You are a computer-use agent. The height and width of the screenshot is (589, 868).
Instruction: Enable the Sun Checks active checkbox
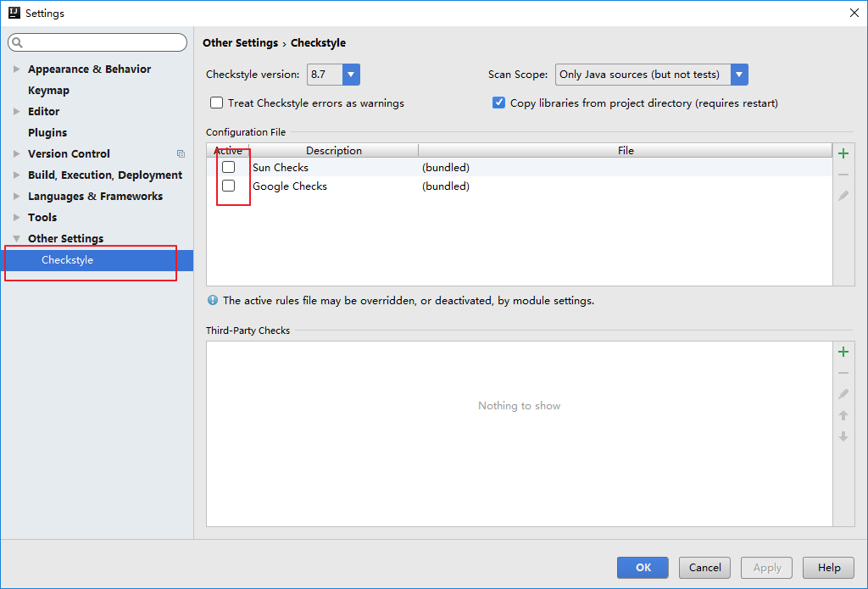coord(229,167)
